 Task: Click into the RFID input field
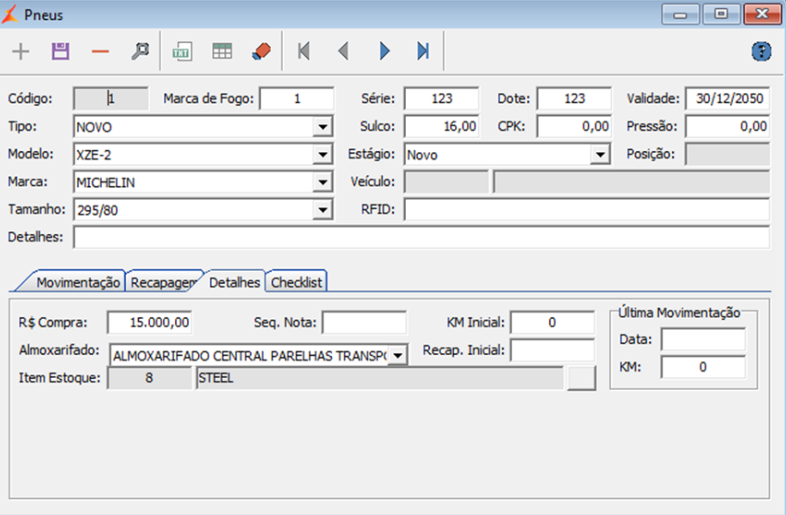pyautogui.click(x=586, y=210)
